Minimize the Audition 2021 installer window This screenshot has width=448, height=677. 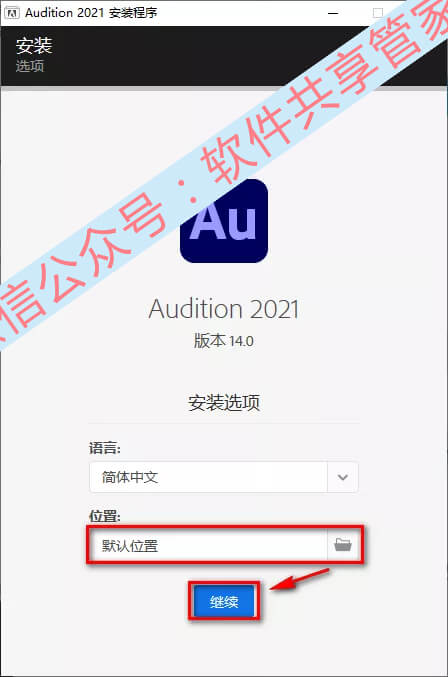[x=333, y=13]
